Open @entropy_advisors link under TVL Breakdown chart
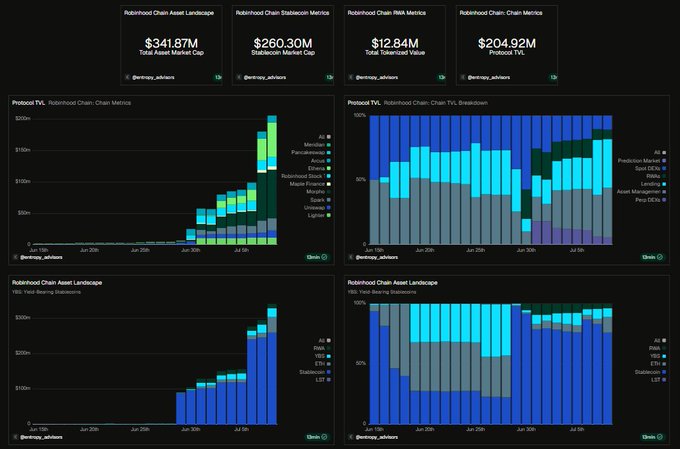The image size is (680, 449). (377, 257)
